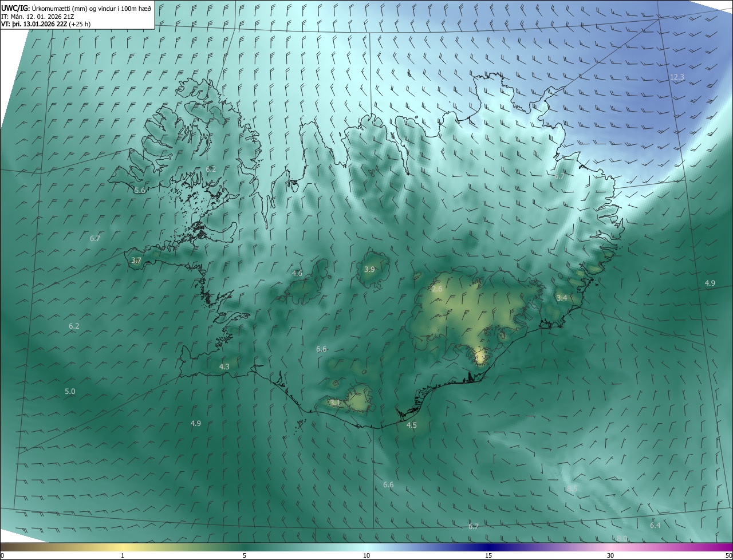Click the 50 label on the color scale
Screen dimensions: 733x560
click(728, 555)
